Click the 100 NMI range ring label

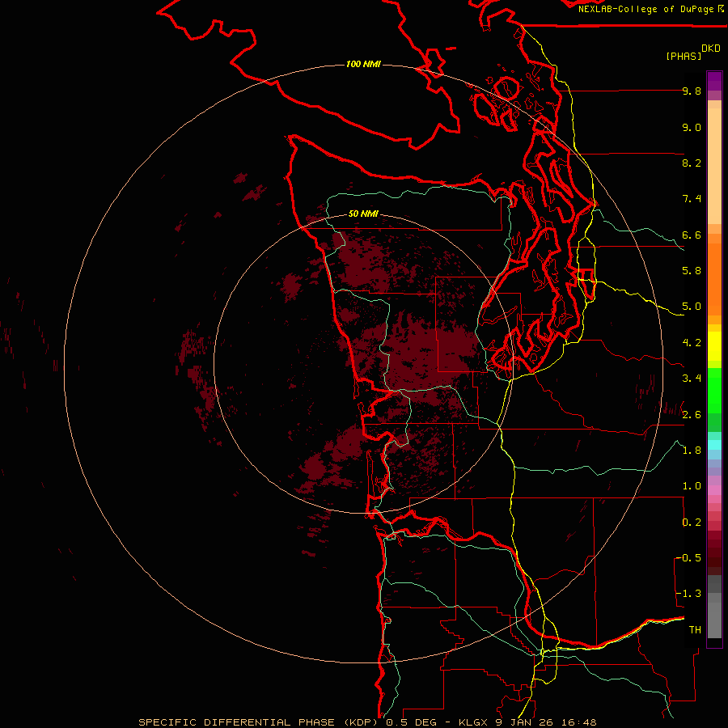click(x=363, y=64)
